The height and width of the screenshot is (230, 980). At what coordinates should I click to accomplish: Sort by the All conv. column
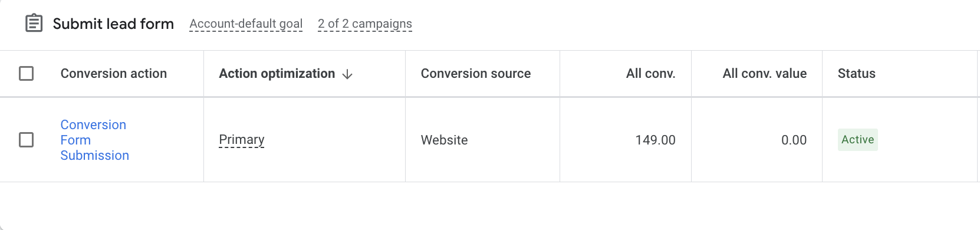click(650, 74)
